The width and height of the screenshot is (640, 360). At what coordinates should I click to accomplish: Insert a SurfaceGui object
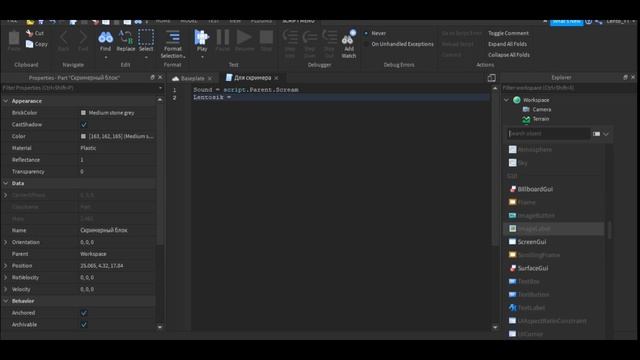(x=533, y=268)
